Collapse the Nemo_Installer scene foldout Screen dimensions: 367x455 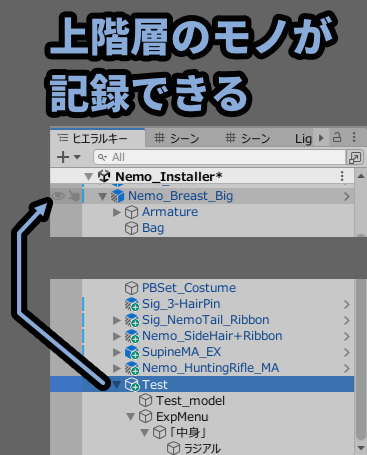pyautogui.click(x=88, y=176)
